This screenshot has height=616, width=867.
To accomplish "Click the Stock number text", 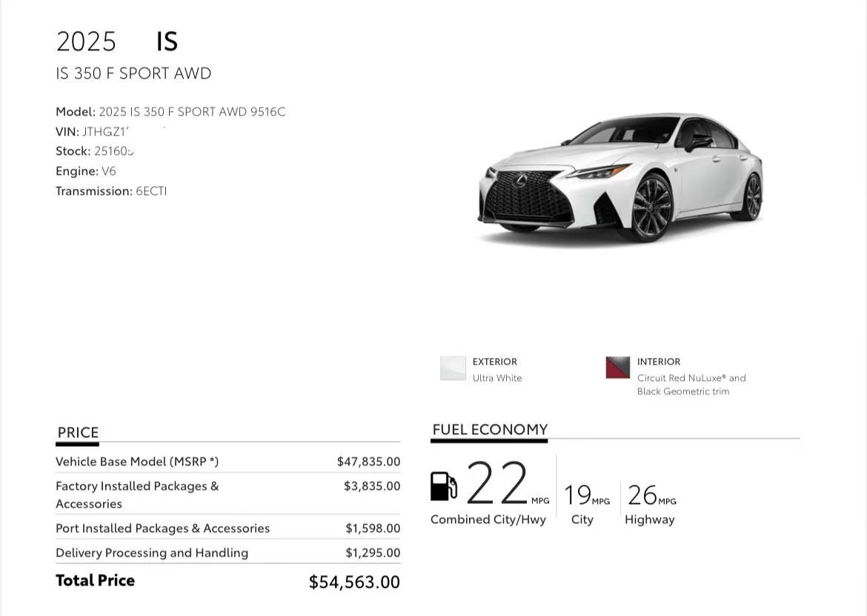I will [x=114, y=151].
